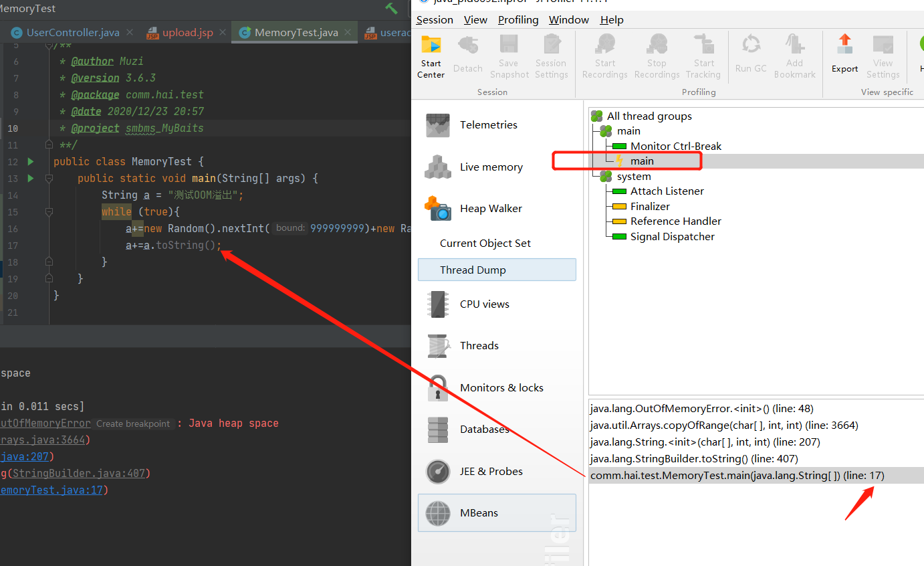Viewport: 924px width, 566px height.
Task: Click the emoryTest.java:17 console link
Action: pos(51,490)
